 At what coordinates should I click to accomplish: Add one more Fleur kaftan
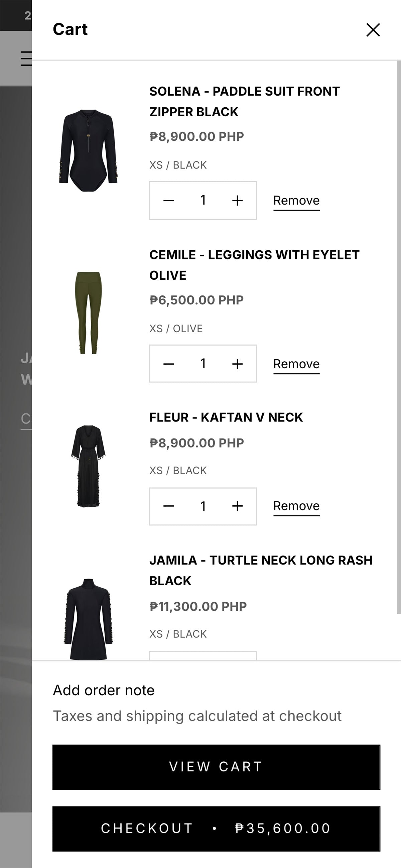(x=238, y=506)
